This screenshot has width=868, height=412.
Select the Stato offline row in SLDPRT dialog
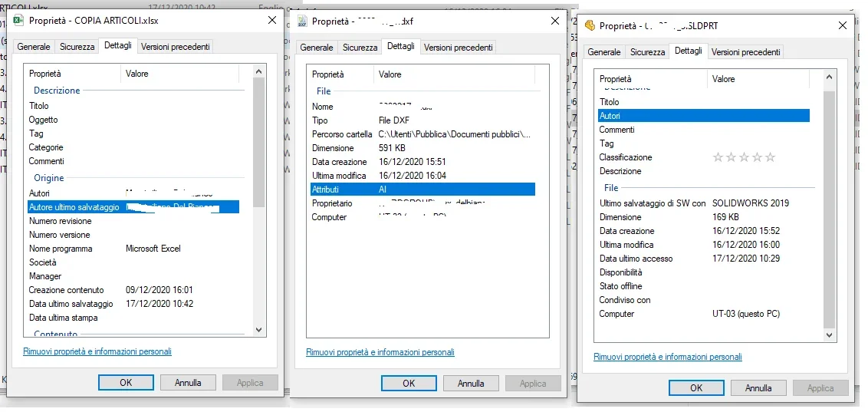point(704,286)
